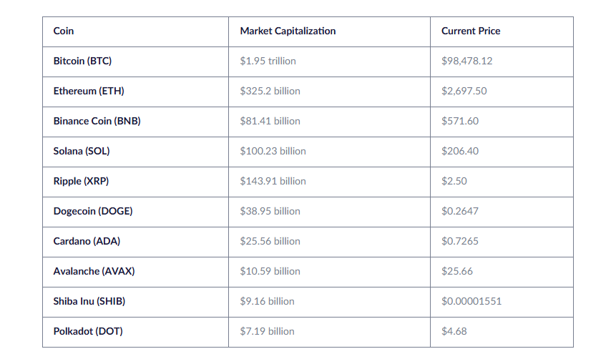Select the $143.91 billion market cap cell
Viewport: 611px width, 364px height.
[x=273, y=182]
